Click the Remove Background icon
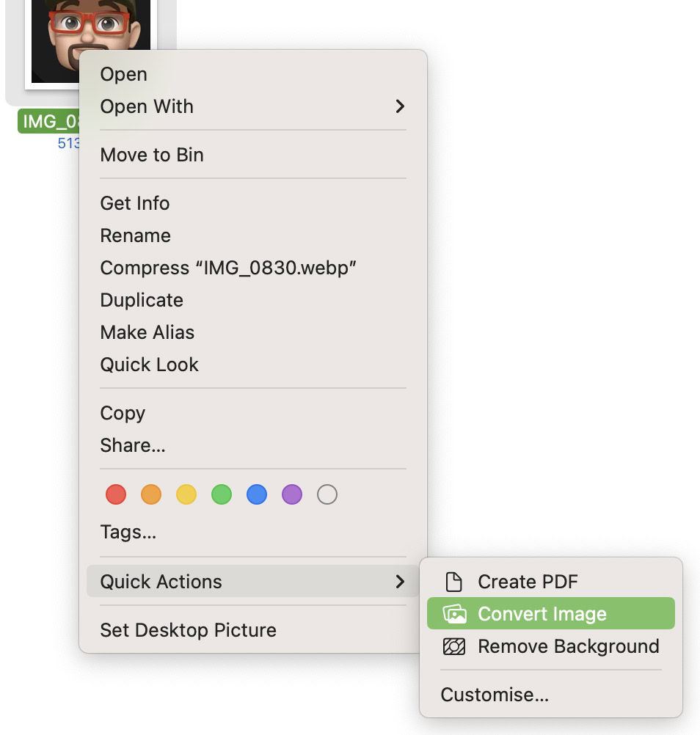The image size is (700, 735). click(x=455, y=646)
